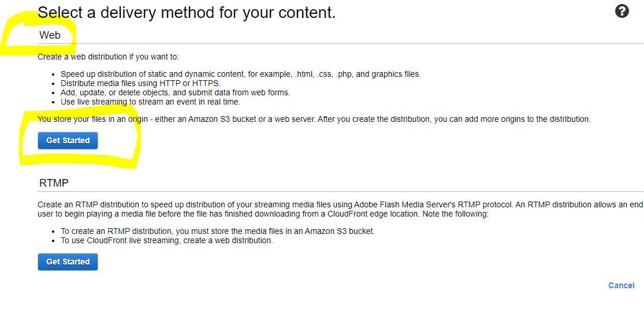Click Get Started under the RTMP section
644x309 pixels.
click(68, 262)
